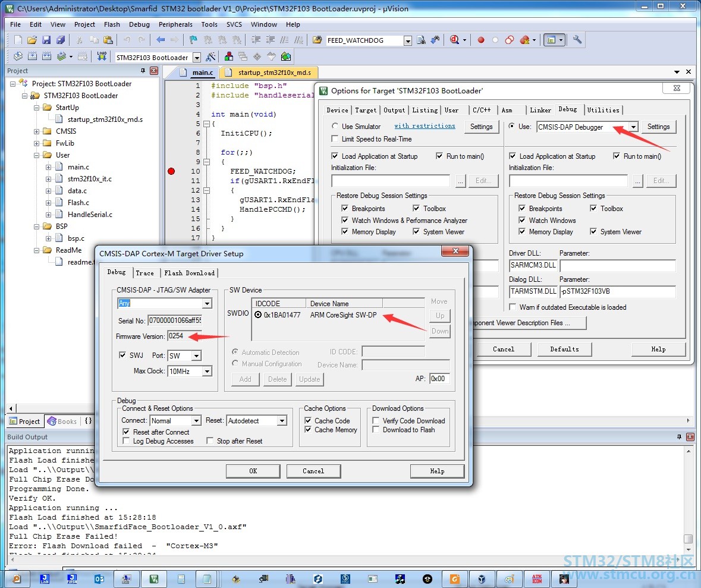
Task: Toggle Cache Code checkbox
Action: click(308, 420)
